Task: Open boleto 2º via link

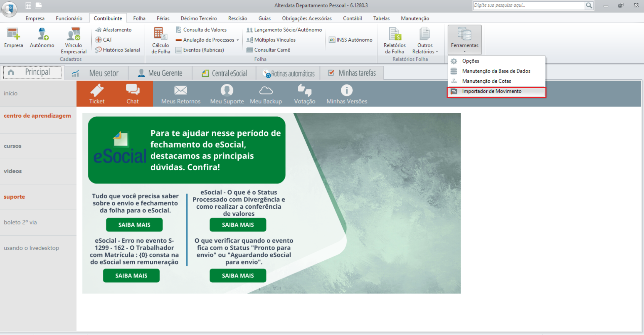Action: 20,222
